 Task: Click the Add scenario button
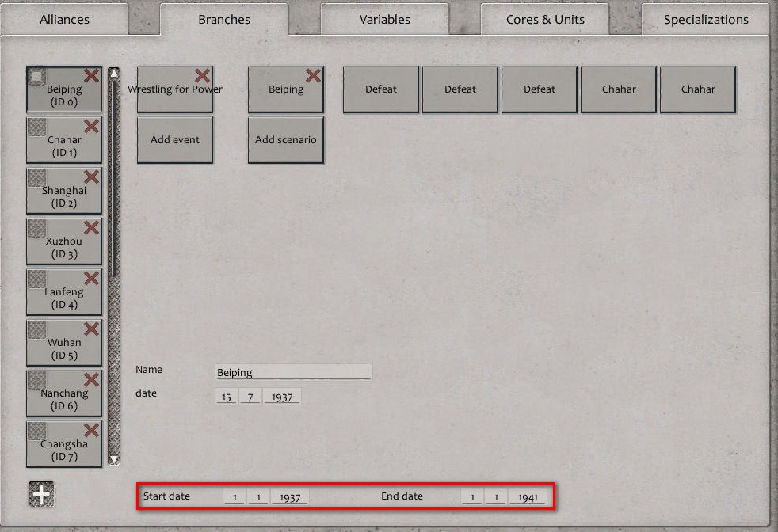[286, 139]
